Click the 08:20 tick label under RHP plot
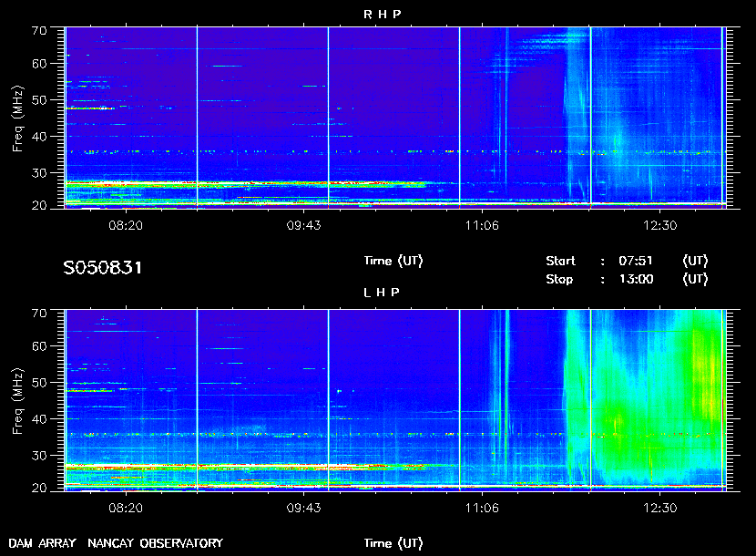This screenshot has width=756, height=556. [x=126, y=225]
